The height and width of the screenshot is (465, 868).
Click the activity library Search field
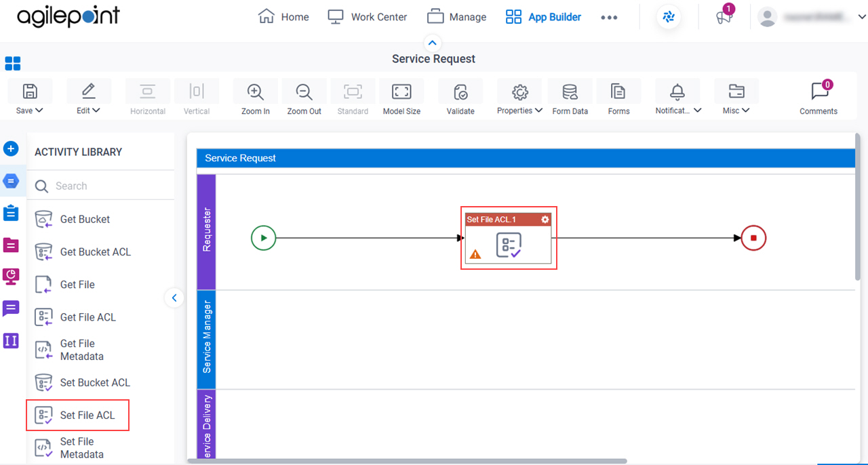[100, 186]
